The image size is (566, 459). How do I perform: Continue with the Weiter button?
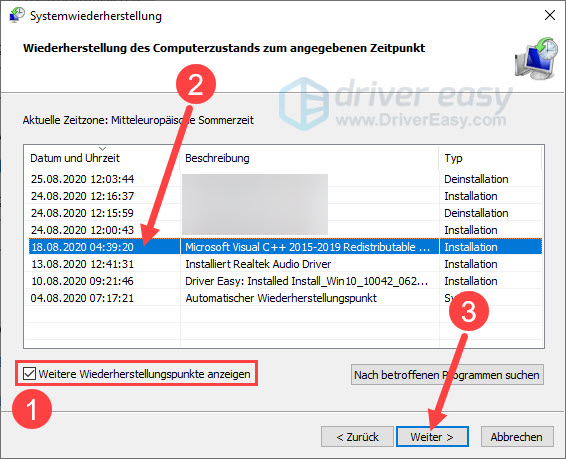click(432, 437)
